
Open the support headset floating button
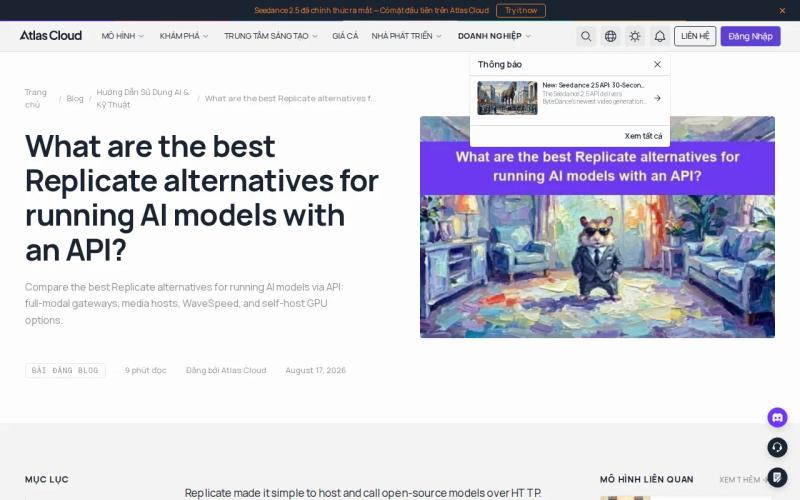click(x=777, y=447)
